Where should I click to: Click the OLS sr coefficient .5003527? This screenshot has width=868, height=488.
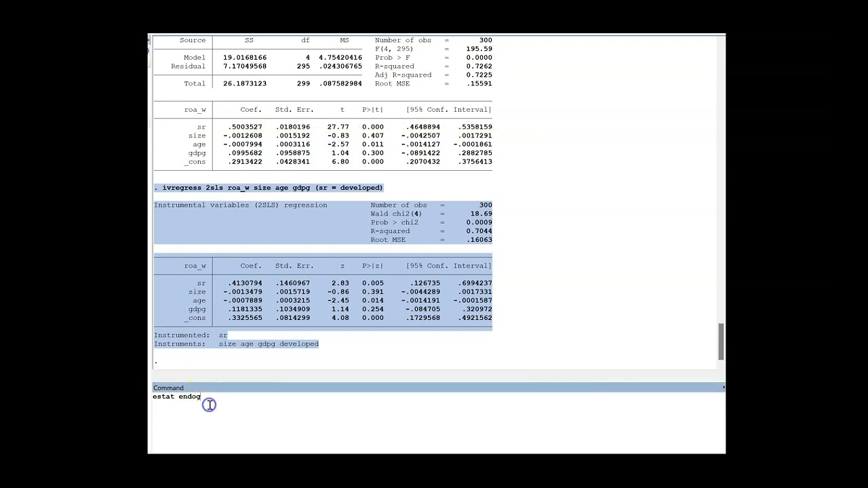245,127
